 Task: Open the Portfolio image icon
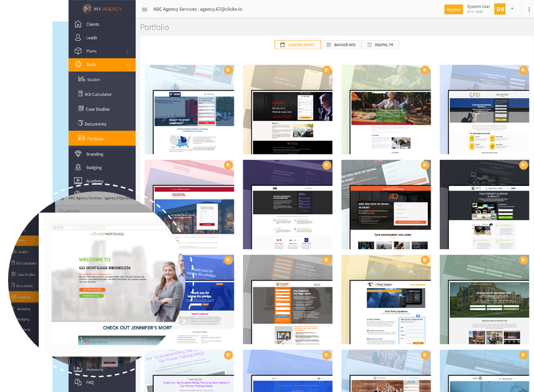[81, 138]
